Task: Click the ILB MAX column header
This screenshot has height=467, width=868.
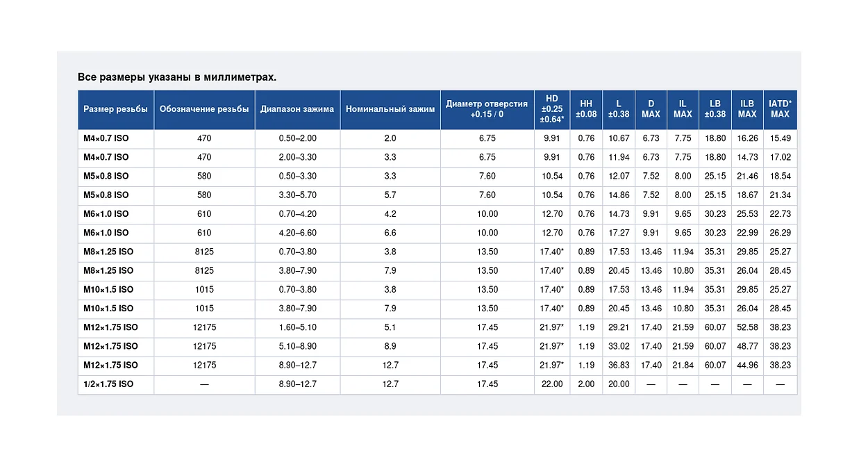Action: pos(747,109)
